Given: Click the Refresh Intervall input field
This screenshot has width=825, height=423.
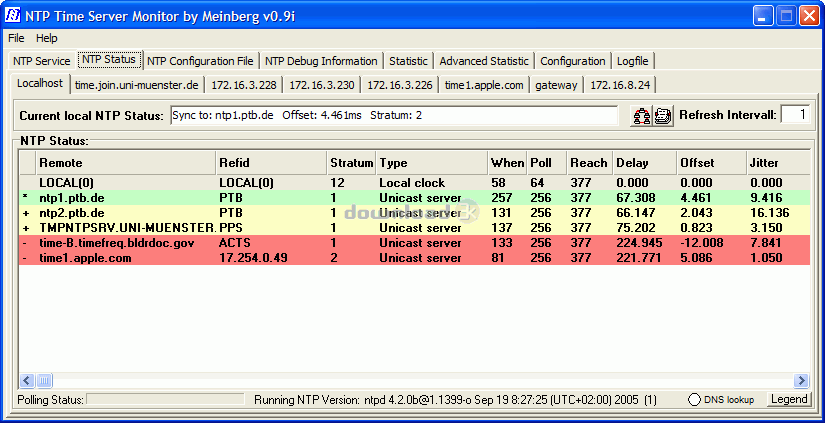Looking at the screenshot, I should 795,115.
